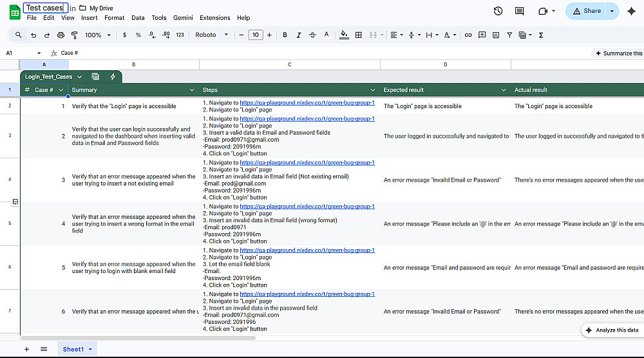Click the undo arrow icon
The height and width of the screenshot is (358, 644).
click(33, 35)
